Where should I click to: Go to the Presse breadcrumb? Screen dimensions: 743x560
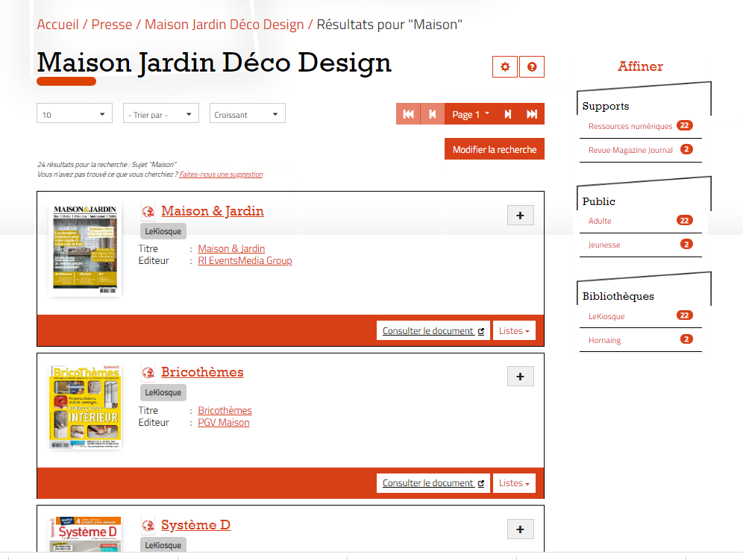tap(112, 25)
